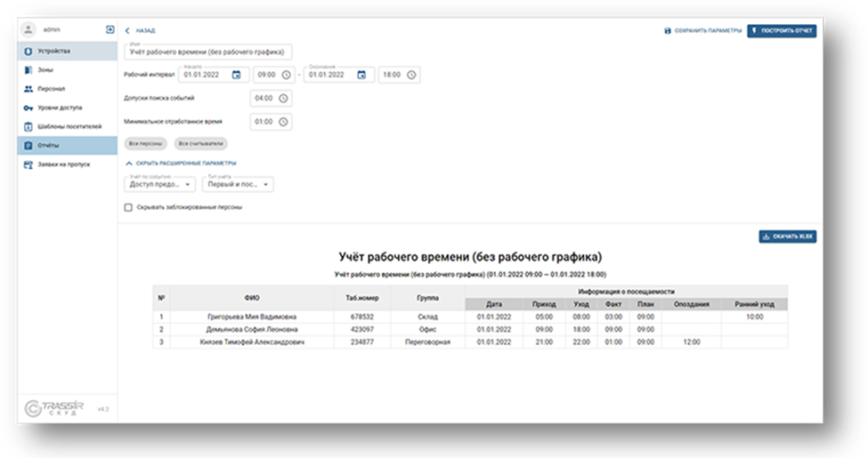The image size is (868, 458).
Task: Click the Дата column header
Action: tap(494, 304)
